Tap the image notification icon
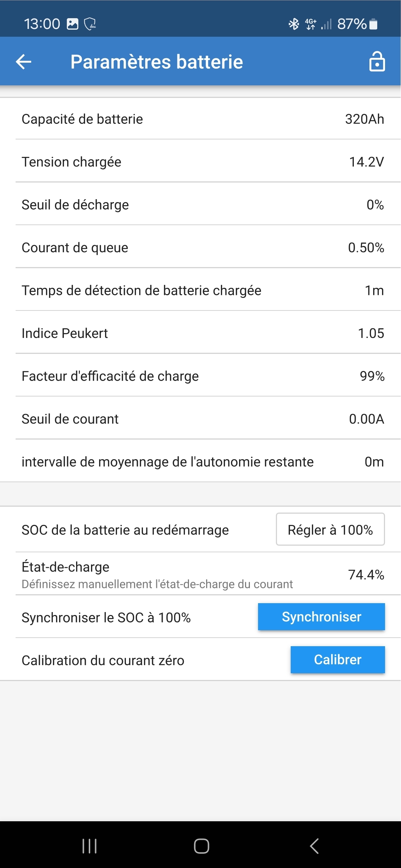This screenshot has height=868, width=401. pos(72,24)
